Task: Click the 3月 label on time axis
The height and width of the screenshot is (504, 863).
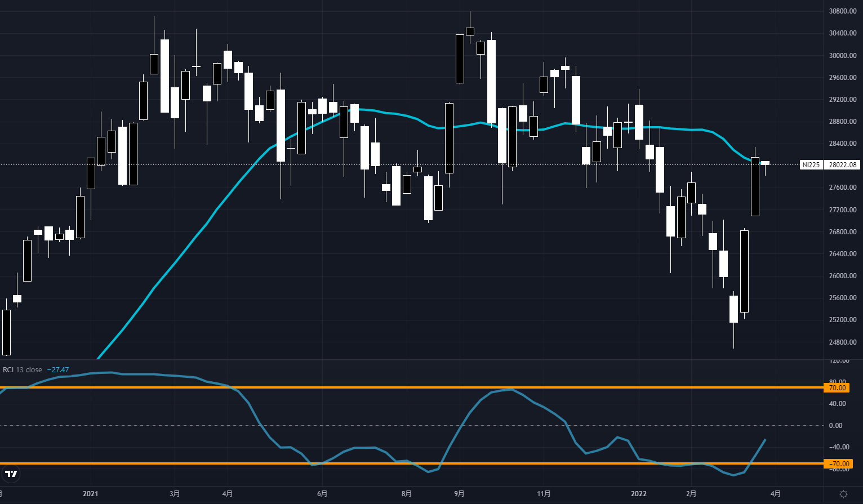Action: pos(175,494)
